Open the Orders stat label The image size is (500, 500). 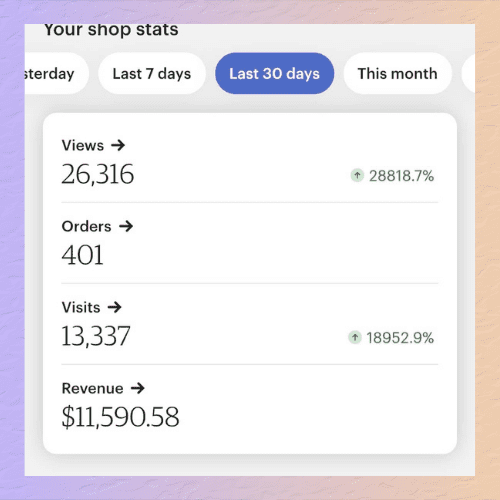coord(86,226)
